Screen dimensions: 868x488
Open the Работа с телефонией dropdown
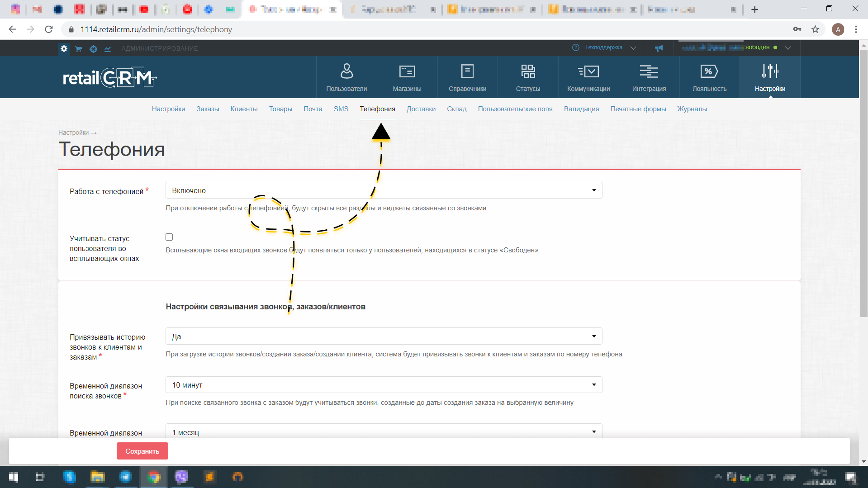click(594, 190)
